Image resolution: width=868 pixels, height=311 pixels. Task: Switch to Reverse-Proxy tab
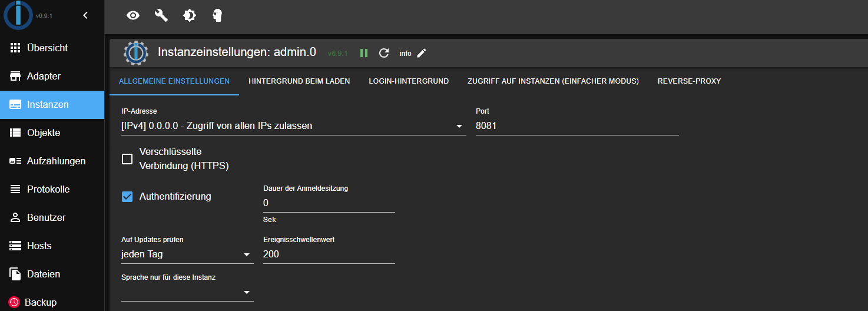(x=689, y=81)
